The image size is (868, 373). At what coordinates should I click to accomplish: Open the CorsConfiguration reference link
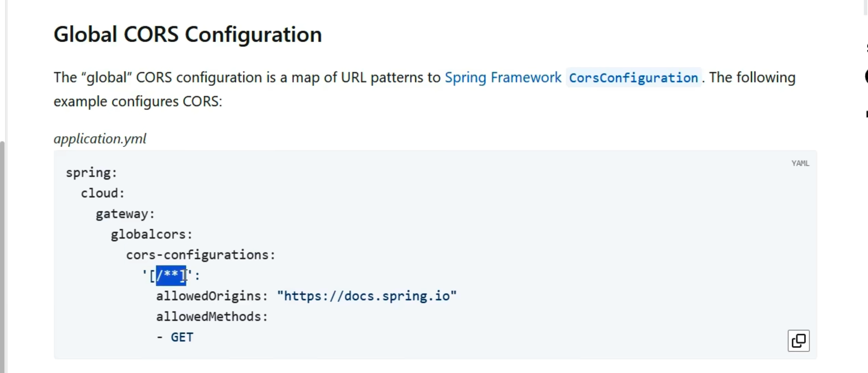[633, 78]
